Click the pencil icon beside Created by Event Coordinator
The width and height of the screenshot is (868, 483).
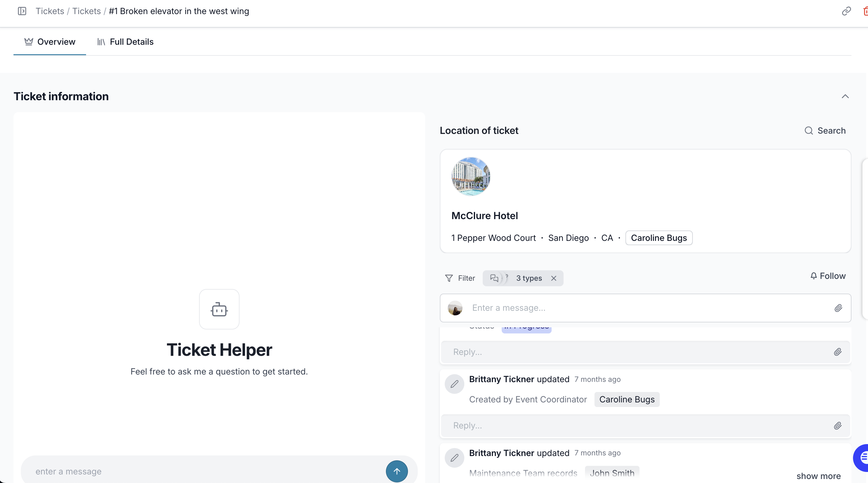[x=454, y=384]
